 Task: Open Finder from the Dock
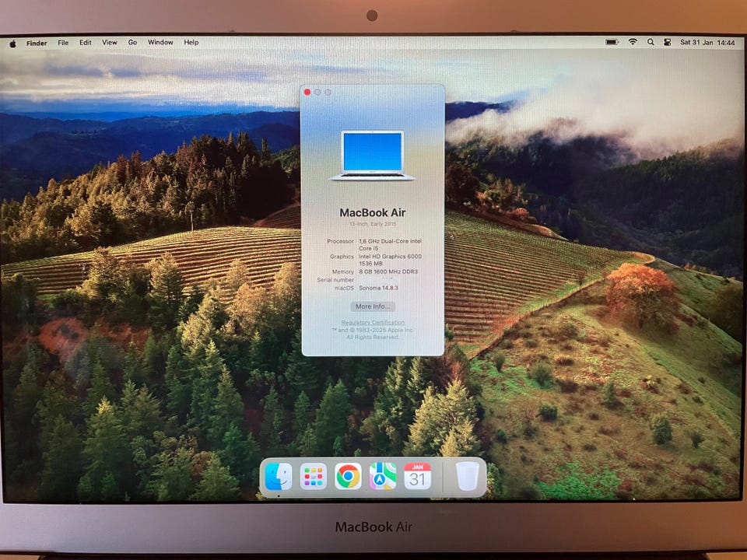tap(279, 476)
